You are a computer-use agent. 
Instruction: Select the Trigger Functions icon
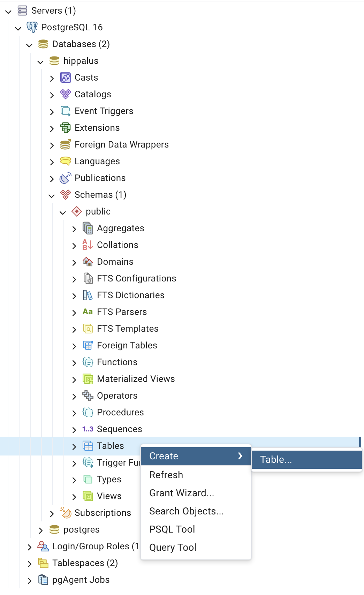[88, 462]
